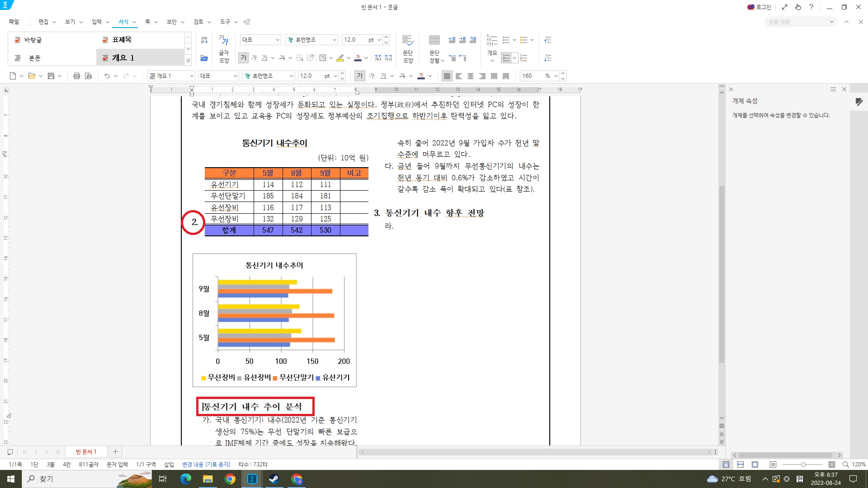Open the paragraph shape (문단 모양) button
The width and height of the screenshot is (868, 488).
point(408,49)
